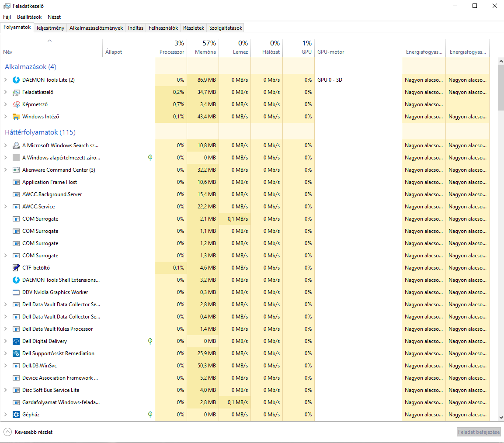Click the Dell.D3.WinSvc process icon
Screen dimensions: 504x443
pyautogui.click(x=16, y=366)
